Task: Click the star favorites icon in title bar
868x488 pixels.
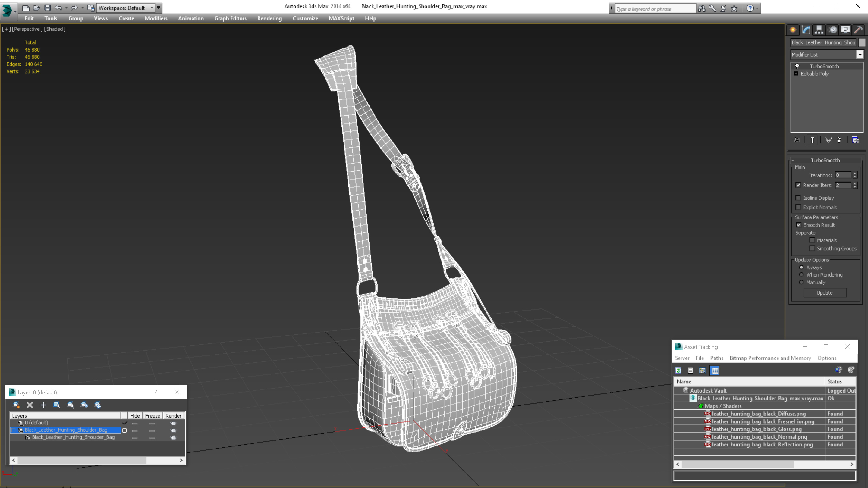Action: click(x=734, y=8)
